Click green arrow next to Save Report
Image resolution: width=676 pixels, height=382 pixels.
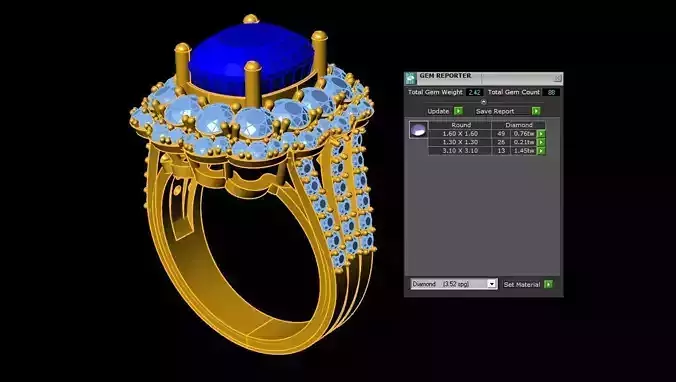tap(536, 111)
